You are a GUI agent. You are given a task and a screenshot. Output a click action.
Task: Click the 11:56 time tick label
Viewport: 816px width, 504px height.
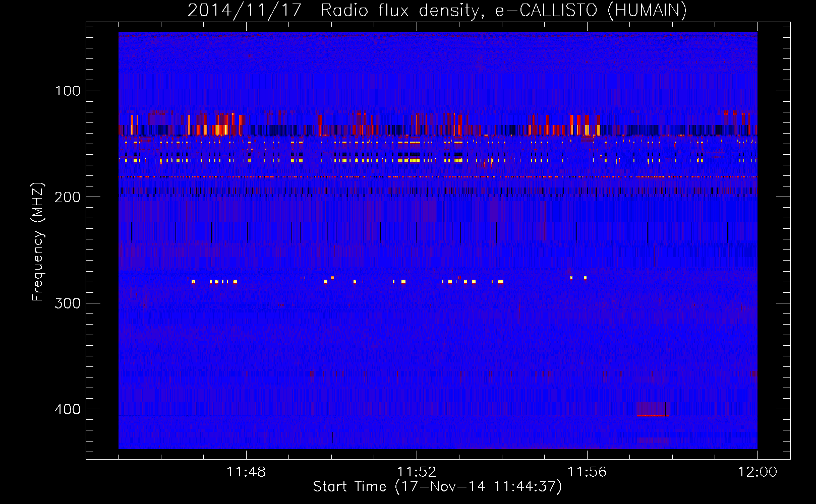tap(587, 472)
